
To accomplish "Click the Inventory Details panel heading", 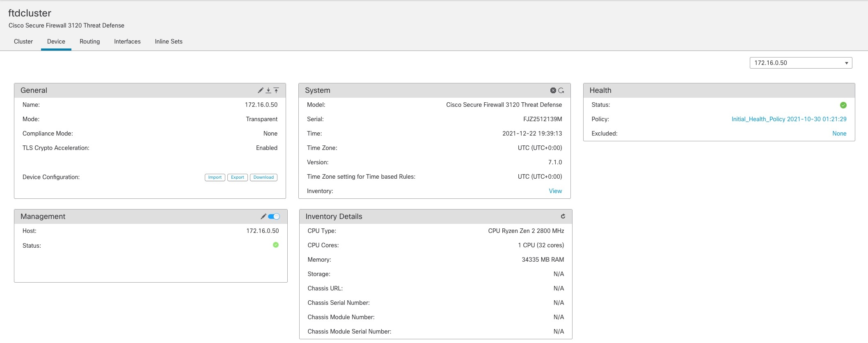I will pos(334,216).
